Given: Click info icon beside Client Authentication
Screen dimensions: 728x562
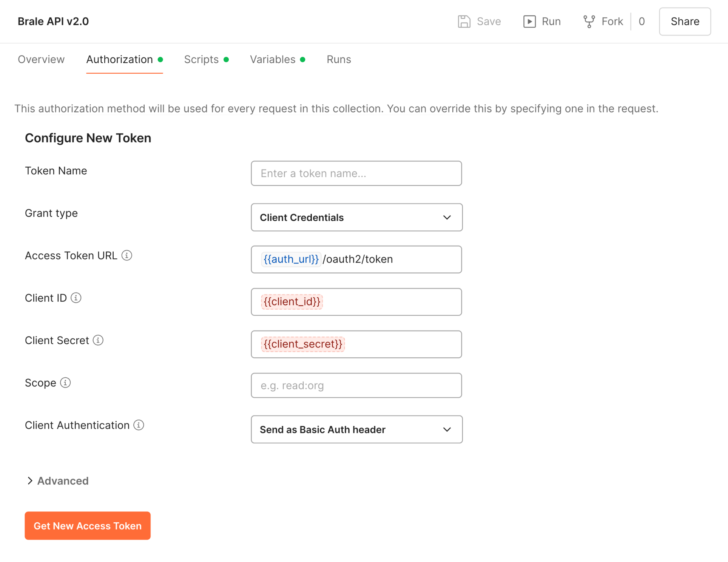Looking at the screenshot, I should tap(139, 425).
